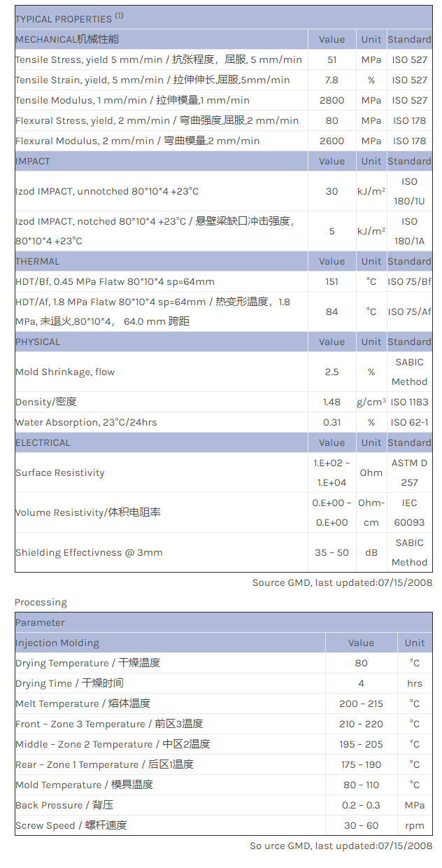Click the Water Absorption value 0.31
Image resolution: width=442 pixels, height=868 pixels.
331,422
